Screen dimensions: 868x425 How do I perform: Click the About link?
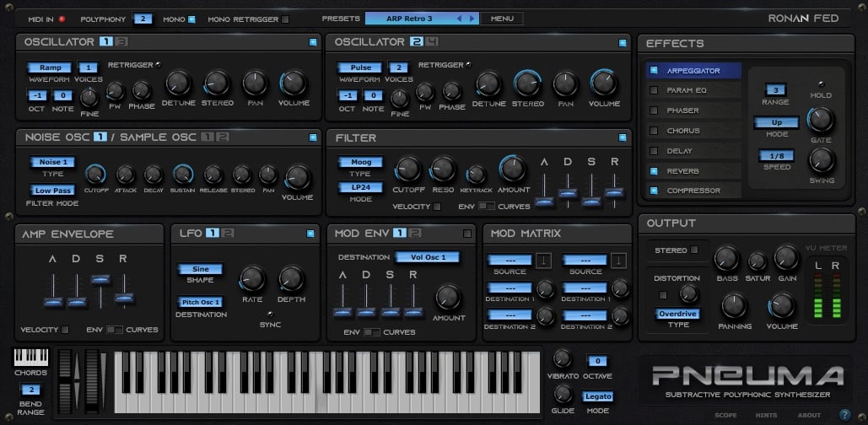pos(809,415)
